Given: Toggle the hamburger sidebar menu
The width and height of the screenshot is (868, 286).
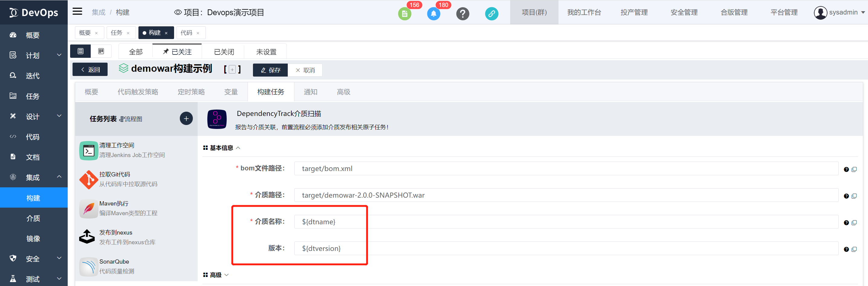Looking at the screenshot, I should [77, 12].
